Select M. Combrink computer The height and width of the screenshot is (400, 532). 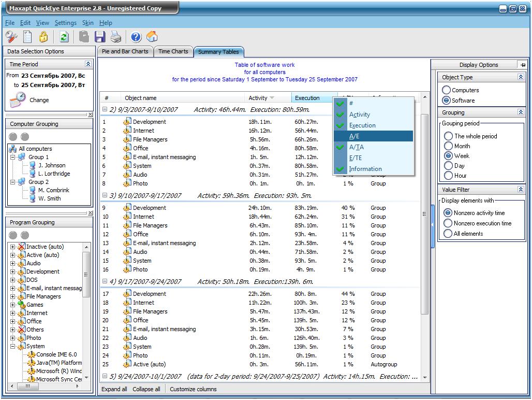pos(54,190)
